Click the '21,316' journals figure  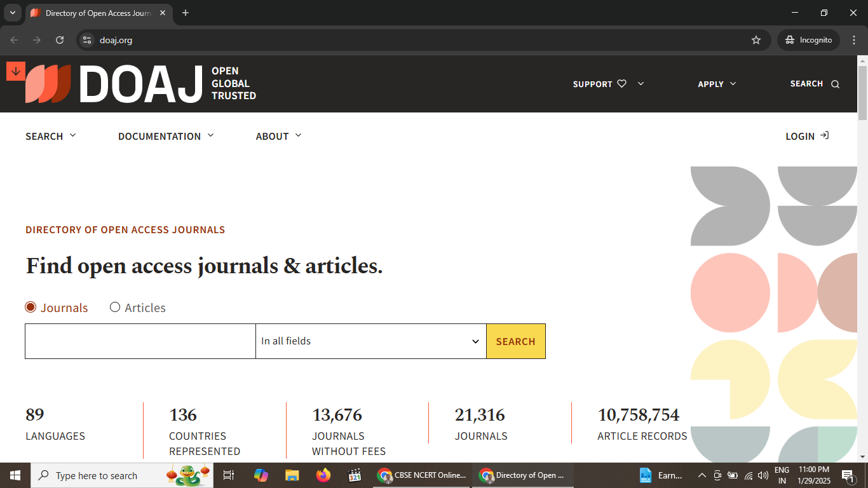tap(480, 415)
